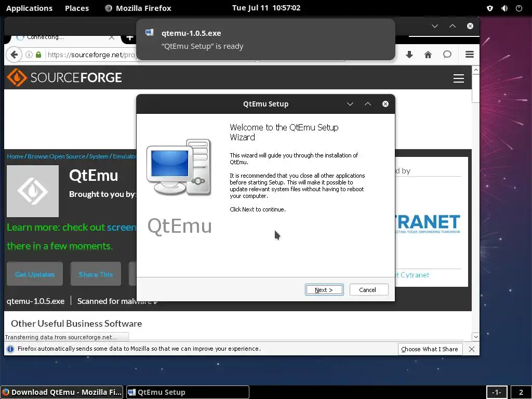Show site information icon in address bar
The height and width of the screenshot is (399, 532).
(29, 55)
